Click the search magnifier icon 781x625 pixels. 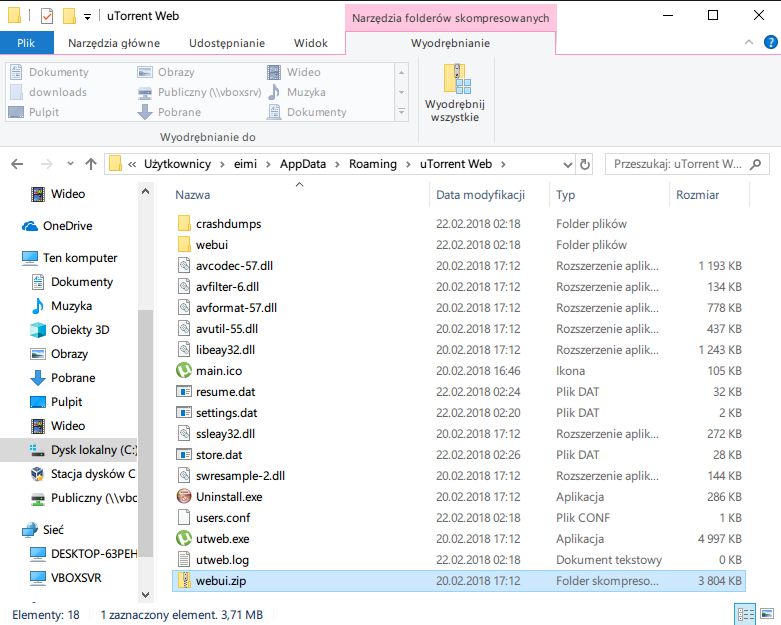(755, 164)
